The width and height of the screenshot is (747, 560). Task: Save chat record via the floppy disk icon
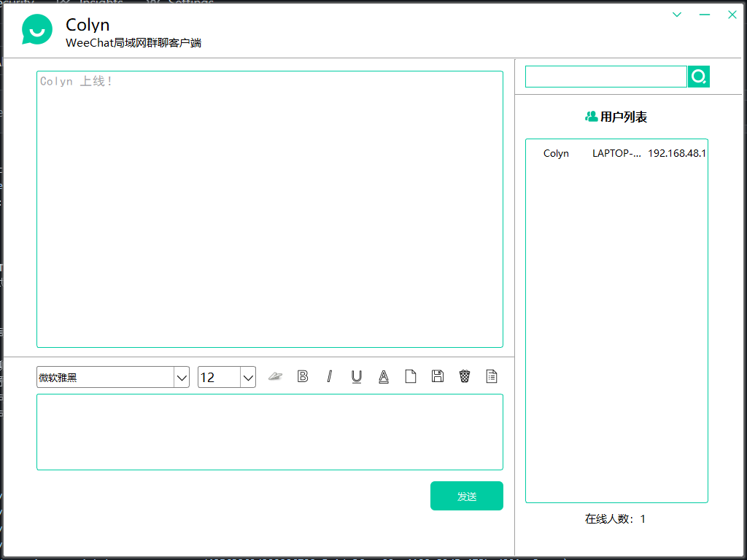pyautogui.click(x=437, y=376)
